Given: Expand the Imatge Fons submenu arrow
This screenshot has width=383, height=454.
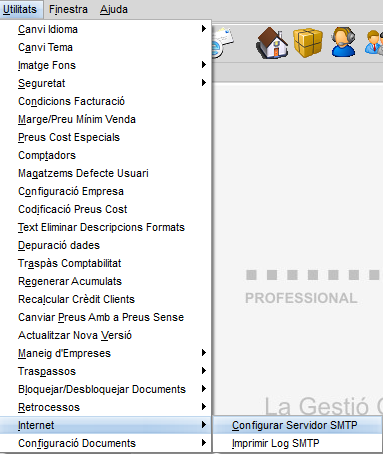Looking at the screenshot, I should (204, 65).
